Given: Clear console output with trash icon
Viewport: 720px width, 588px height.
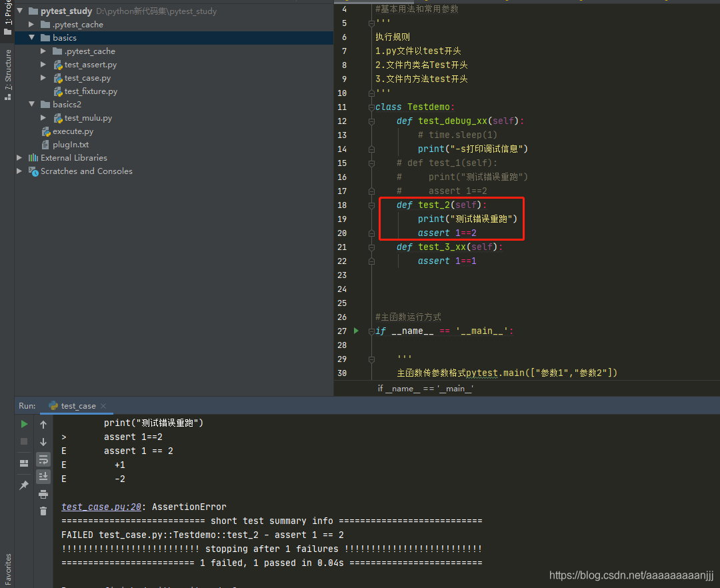Looking at the screenshot, I should tap(43, 511).
